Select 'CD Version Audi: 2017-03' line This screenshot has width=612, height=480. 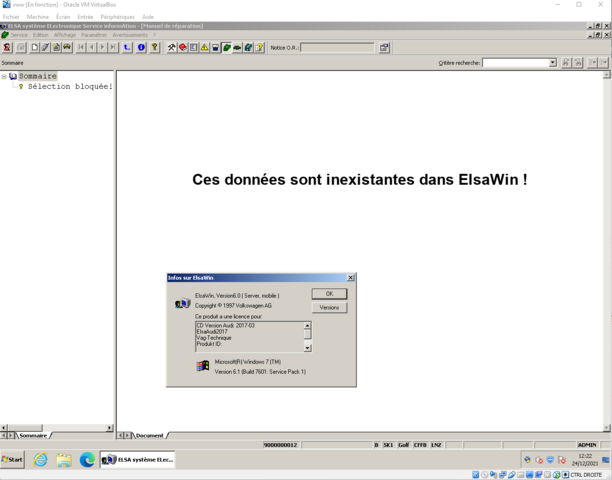point(226,325)
